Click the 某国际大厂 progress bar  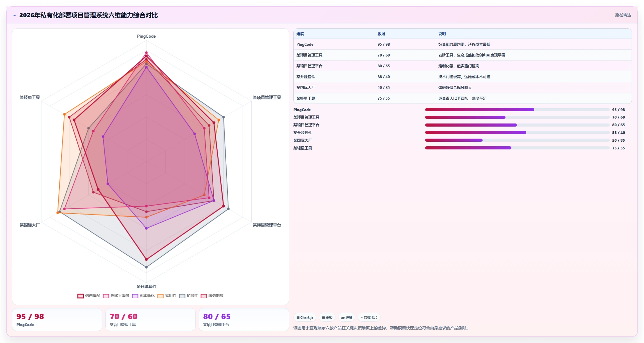(517, 140)
